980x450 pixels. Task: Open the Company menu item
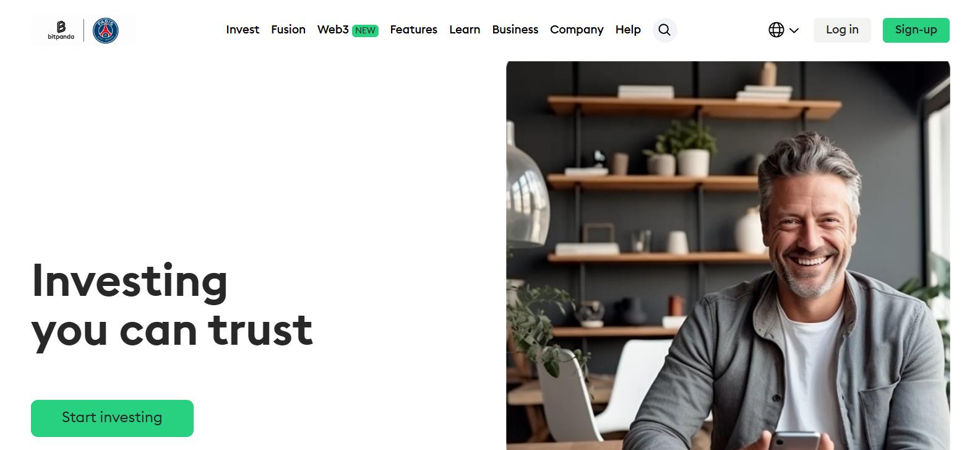(x=577, y=30)
